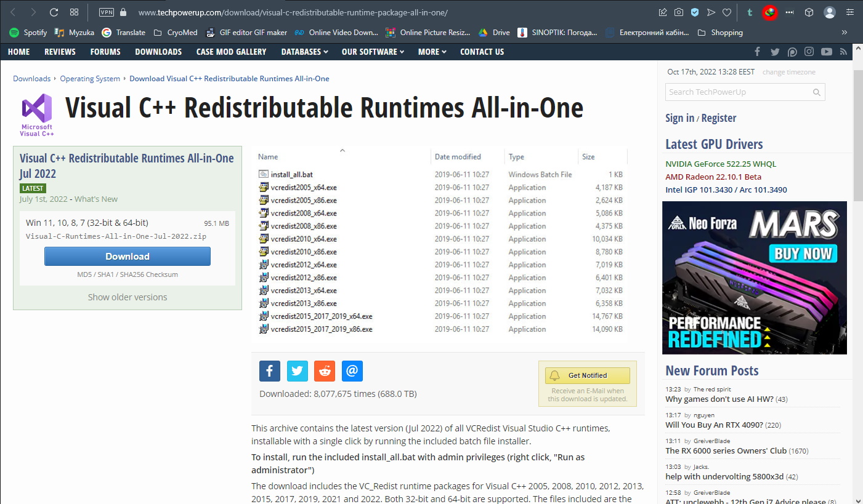Viewport: 863px width, 504px height.
Task: Go back using the browser back arrow
Action: click(x=14, y=12)
